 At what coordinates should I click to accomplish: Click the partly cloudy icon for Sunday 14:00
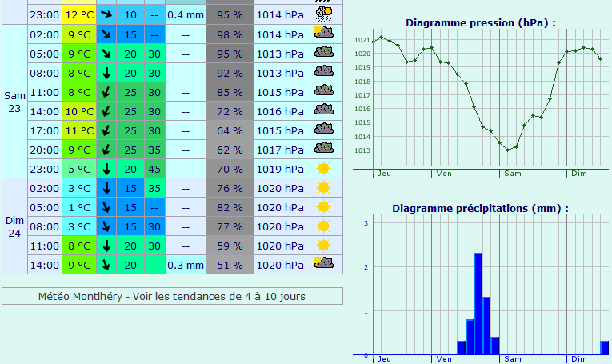323,264
